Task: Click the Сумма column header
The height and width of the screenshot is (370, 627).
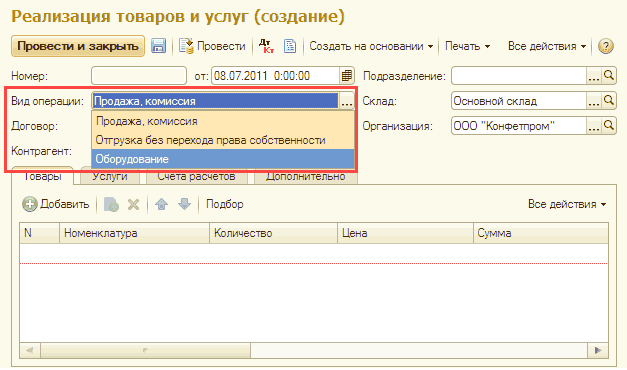Action: click(x=541, y=233)
